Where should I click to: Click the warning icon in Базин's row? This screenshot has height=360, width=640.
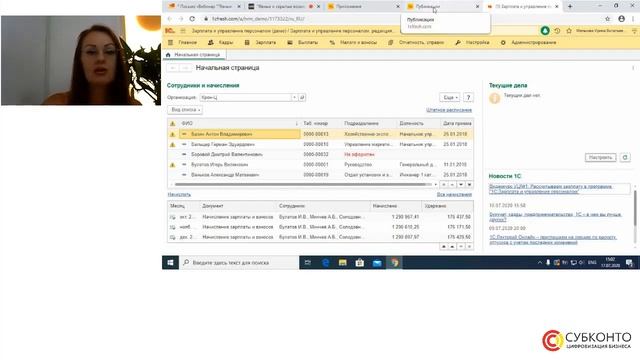(x=173, y=134)
